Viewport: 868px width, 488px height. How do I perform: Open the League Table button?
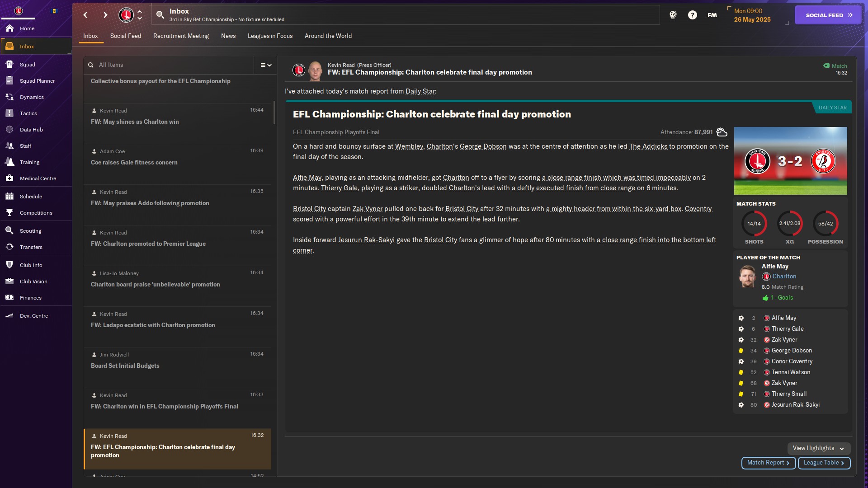(824, 463)
